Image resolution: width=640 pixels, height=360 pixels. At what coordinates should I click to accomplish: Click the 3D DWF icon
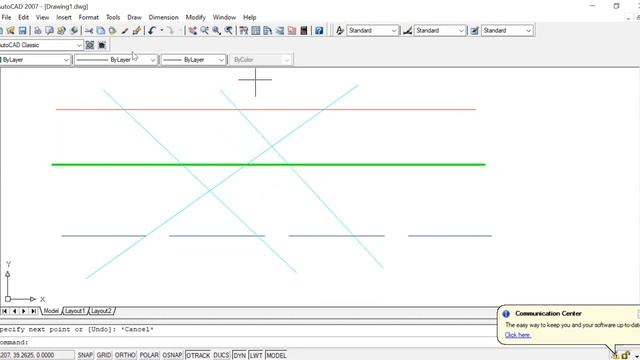pos(74,31)
